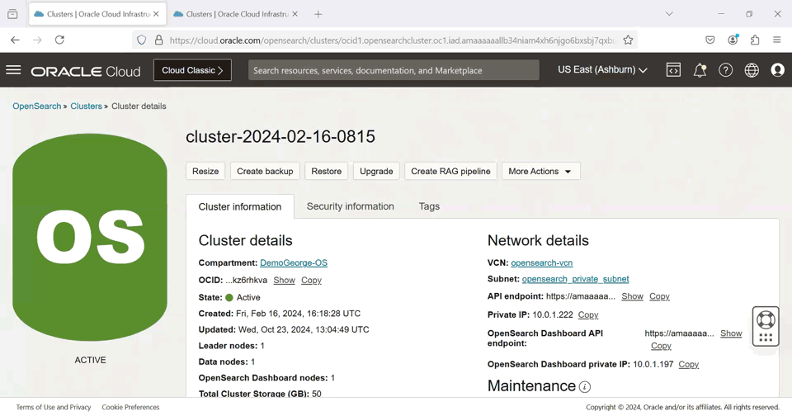Open the DemoGeorge-OS compartment link

tap(293, 263)
